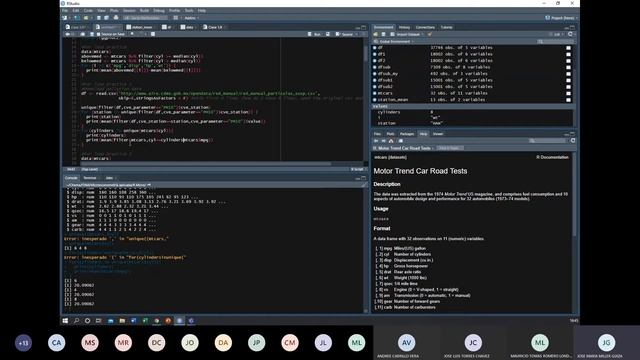
Task: Select the Files tab
Action: tap(378, 134)
